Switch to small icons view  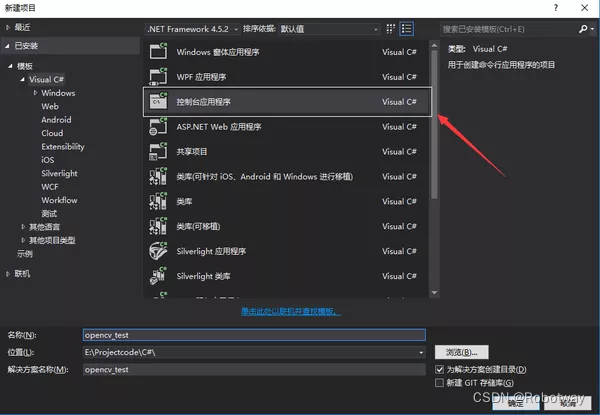tap(390, 29)
